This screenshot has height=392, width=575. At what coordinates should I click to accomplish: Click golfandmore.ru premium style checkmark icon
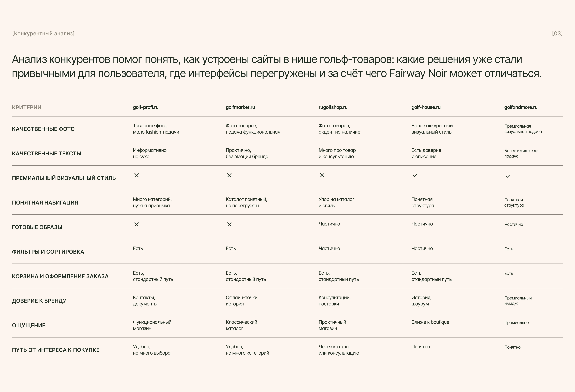click(x=508, y=176)
